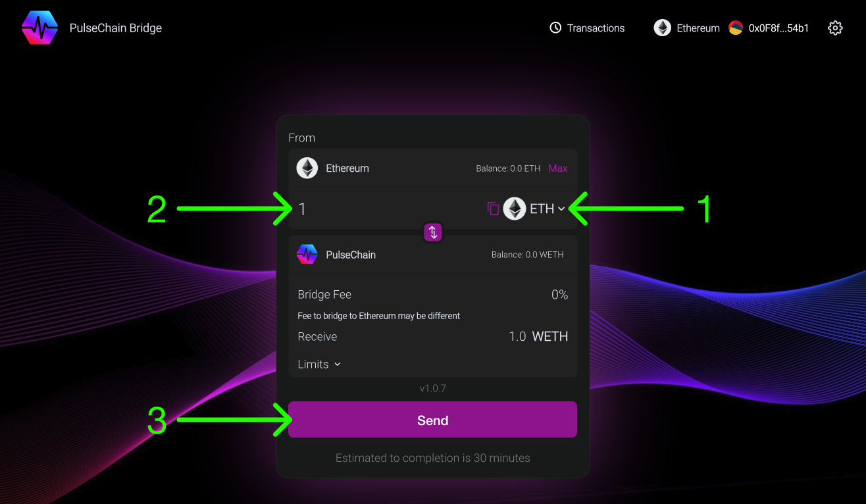Image resolution: width=866 pixels, height=504 pixels.
Task: Click the Ethereum network icon in the header
Action: pyautogui.click(x=662, y=28)
